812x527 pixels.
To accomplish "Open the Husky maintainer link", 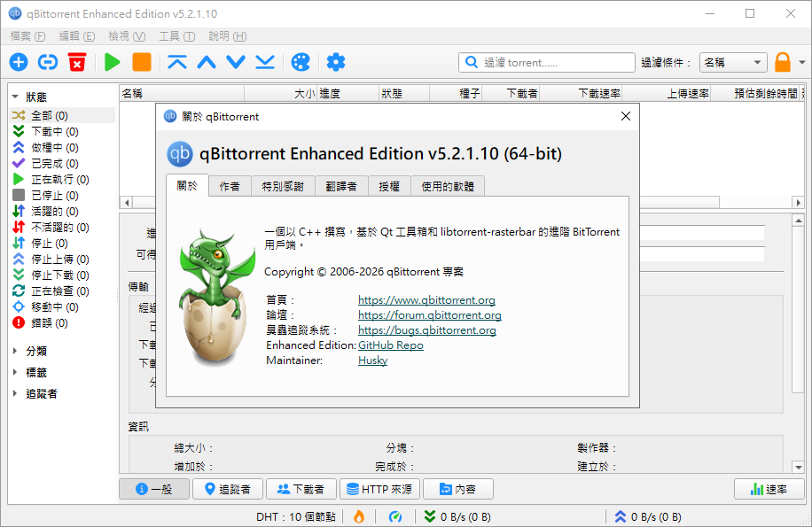I will tap(373, 360).
